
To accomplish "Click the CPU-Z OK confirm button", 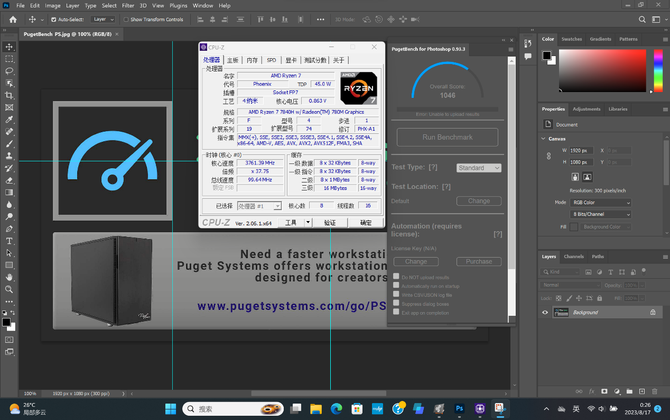I will pos(365,223).
